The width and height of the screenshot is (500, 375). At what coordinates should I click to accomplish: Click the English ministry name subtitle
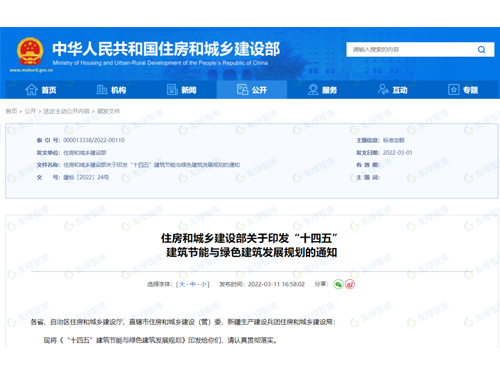(x=160, y=63)
